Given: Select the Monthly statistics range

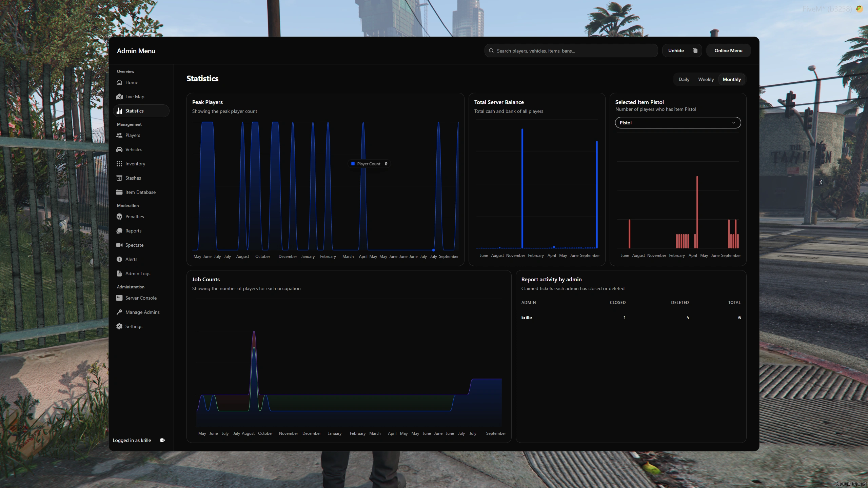Looking at the screenshot, I should pyautogui.click(x=732, y=79).
